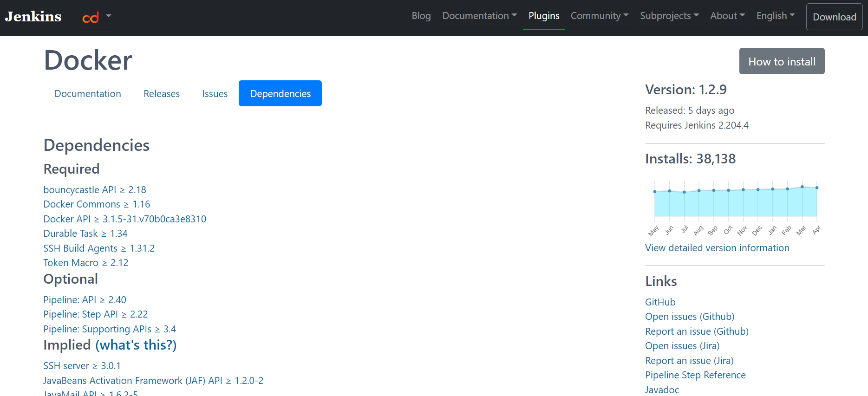Viewport: 868px width, 396px height.
Task: View detailed version information
Action: pyautogui.click(x=717, y=248)
